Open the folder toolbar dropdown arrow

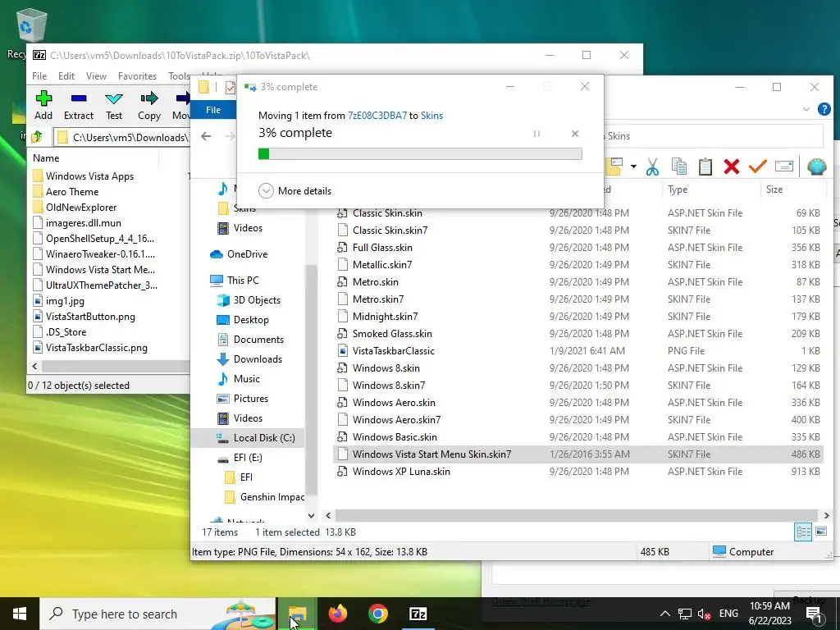(x=633, y=167)
